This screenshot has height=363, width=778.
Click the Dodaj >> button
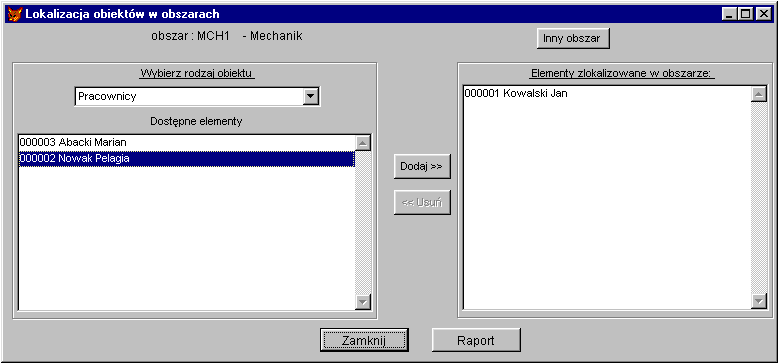422,167
